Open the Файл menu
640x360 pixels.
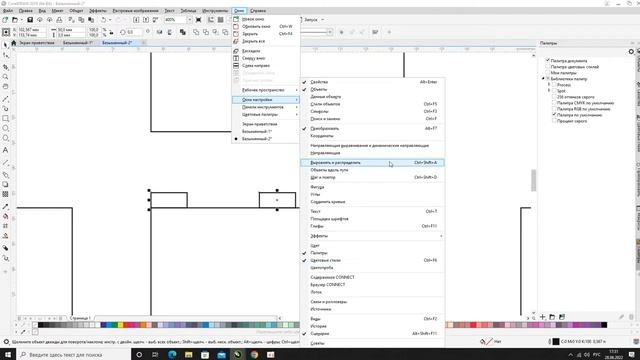pyautogui.click(x=8, y=11)
